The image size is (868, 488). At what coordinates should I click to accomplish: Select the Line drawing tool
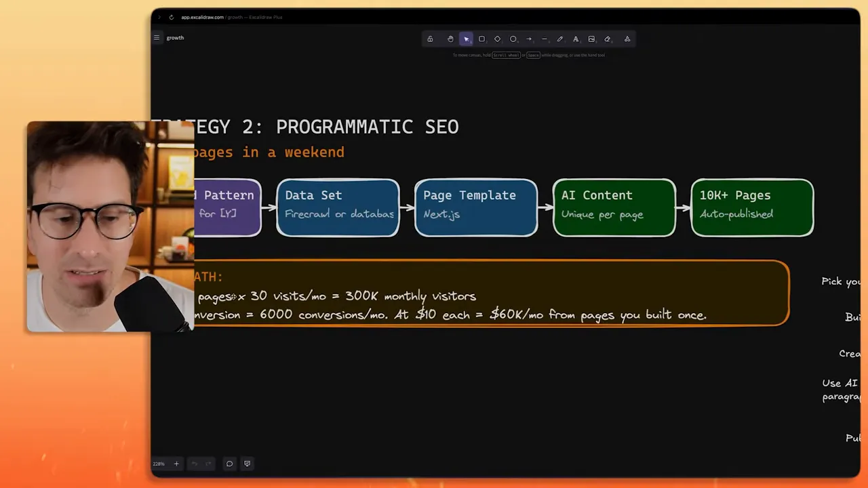pos(545,39)
